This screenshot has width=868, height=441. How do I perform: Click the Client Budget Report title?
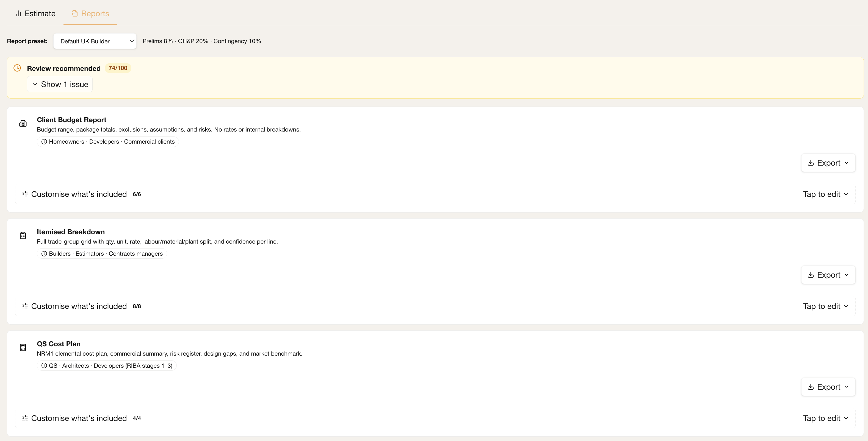pos(71,120)
